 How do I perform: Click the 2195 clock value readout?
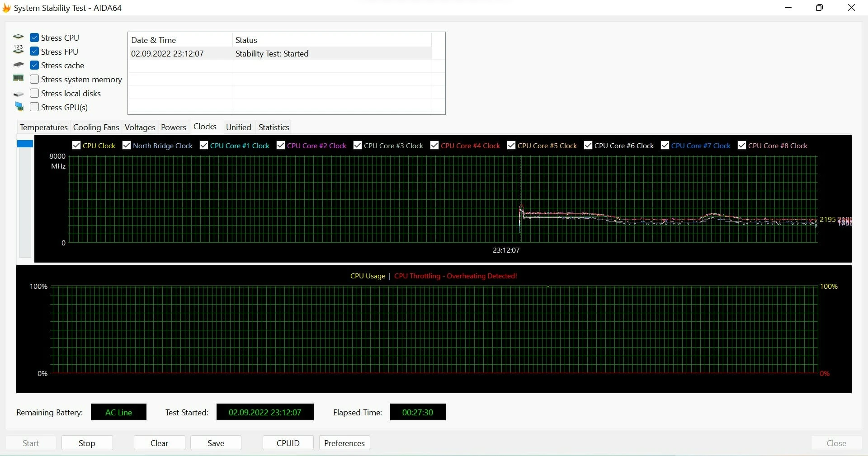pos(828,219)
